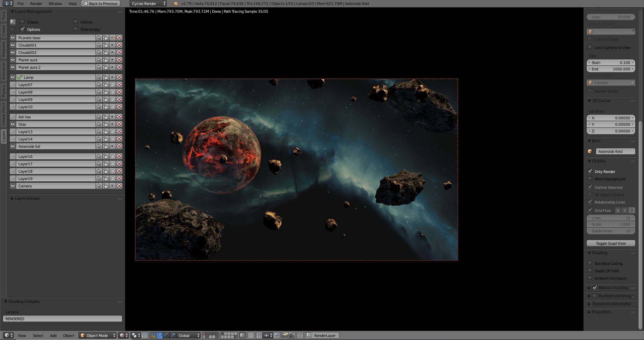Toggle the 3D manipulator axes icon
The width and height of the screenshot is (644, 340).
click(153, 335)
